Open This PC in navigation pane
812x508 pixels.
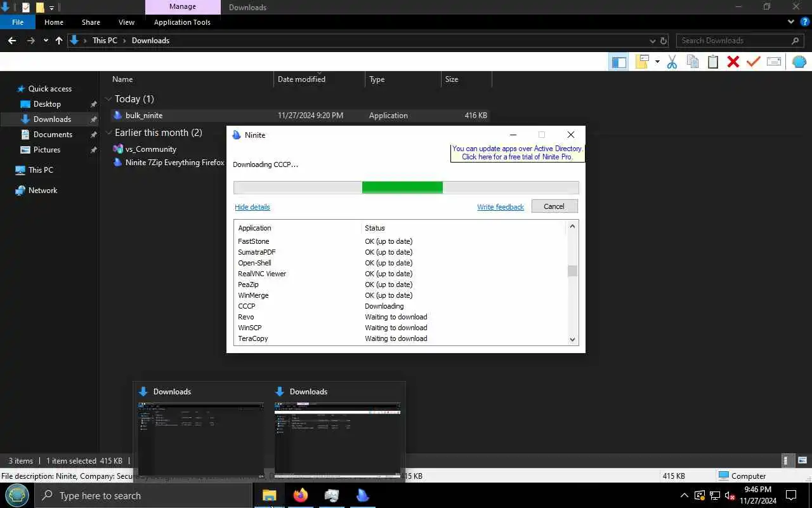[x=41, y=170]
